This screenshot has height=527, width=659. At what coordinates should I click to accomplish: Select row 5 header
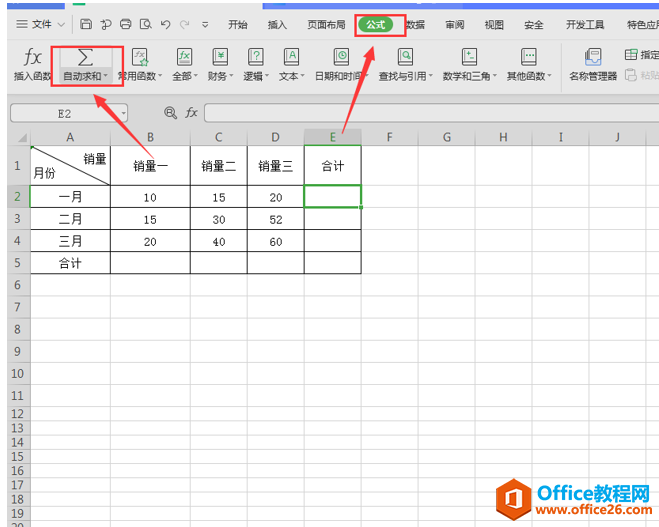click(18, 263)
